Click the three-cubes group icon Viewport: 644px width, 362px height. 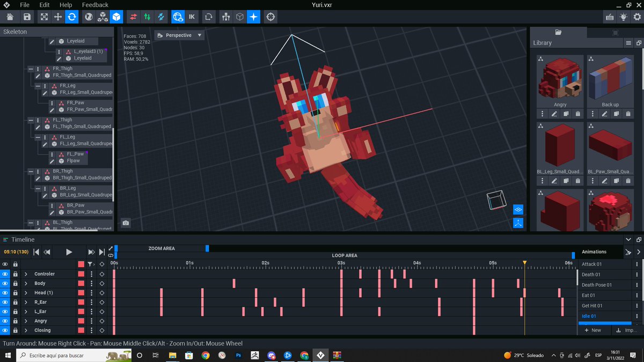click(103, 17)
